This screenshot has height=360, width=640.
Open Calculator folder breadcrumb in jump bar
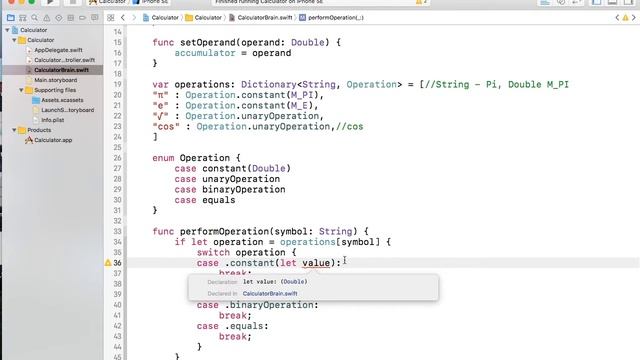203,18
